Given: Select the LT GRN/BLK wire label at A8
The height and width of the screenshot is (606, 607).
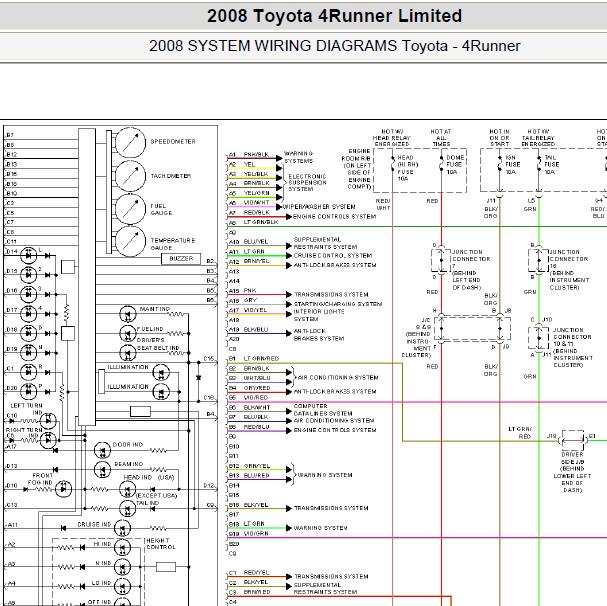Looking at the screenshot, I should click(x=261, y=222).
